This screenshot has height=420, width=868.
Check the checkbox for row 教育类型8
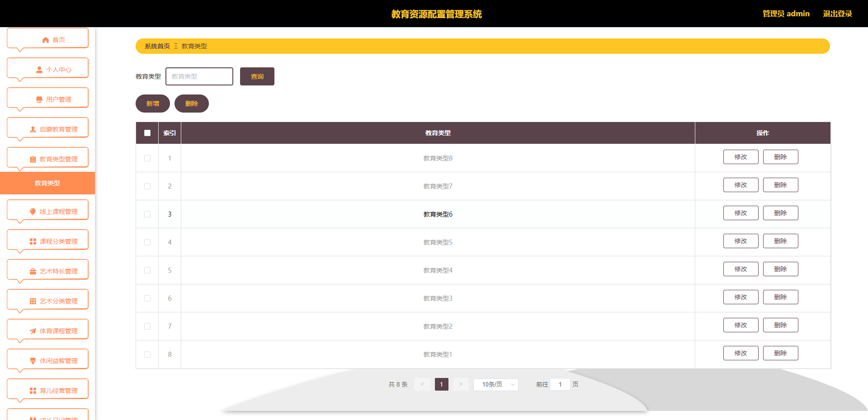coord(147,158)
